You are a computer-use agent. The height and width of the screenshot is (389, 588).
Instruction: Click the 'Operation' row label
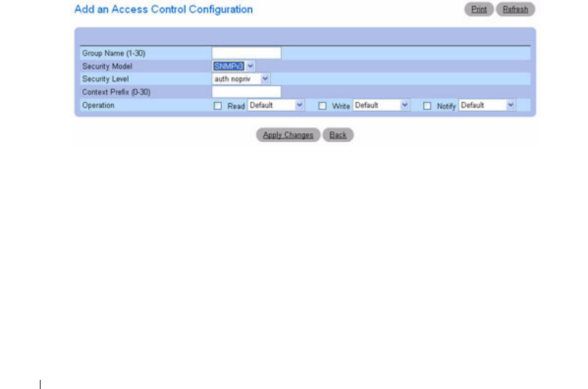(x=98, y=105)
